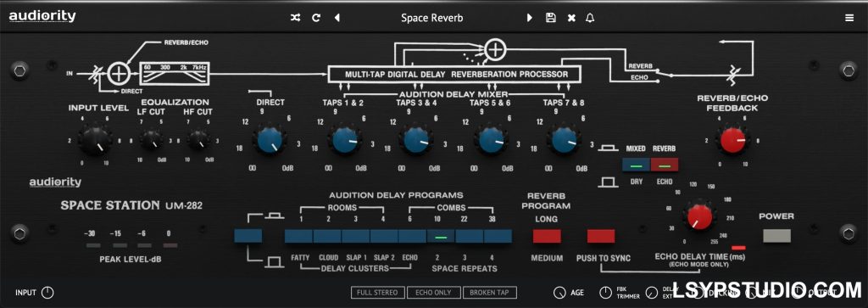
Task: Click the Taps 5 & 6 knob
Action: click(x=491, y=140)
